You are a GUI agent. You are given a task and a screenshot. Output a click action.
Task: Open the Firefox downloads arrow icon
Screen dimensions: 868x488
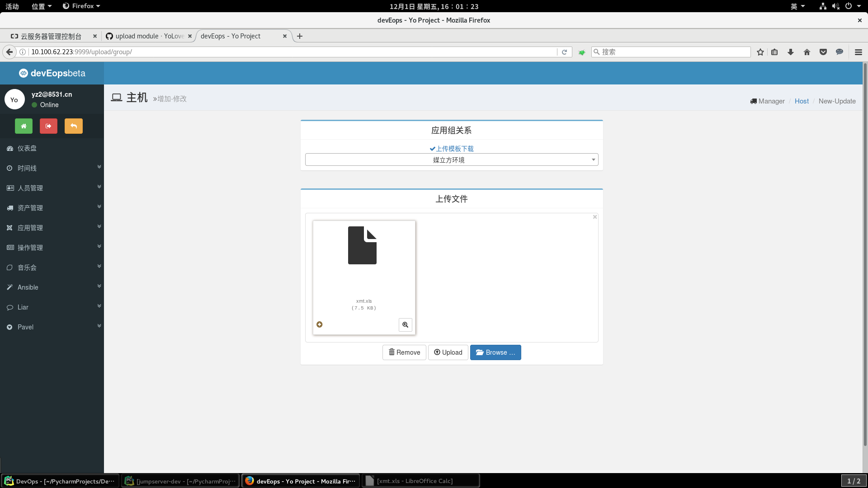tap(791, 52)
